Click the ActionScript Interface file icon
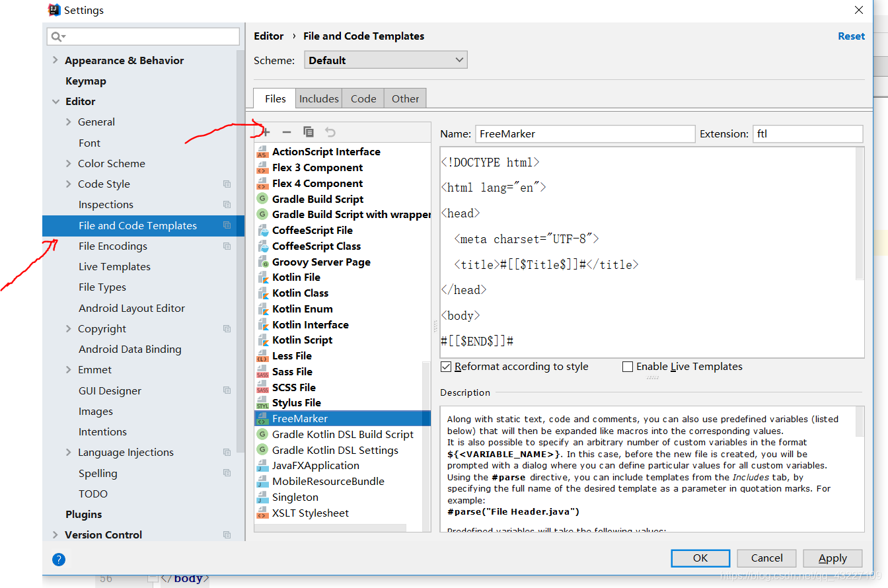This screenshot has width=888, height=588. point(262,152)
